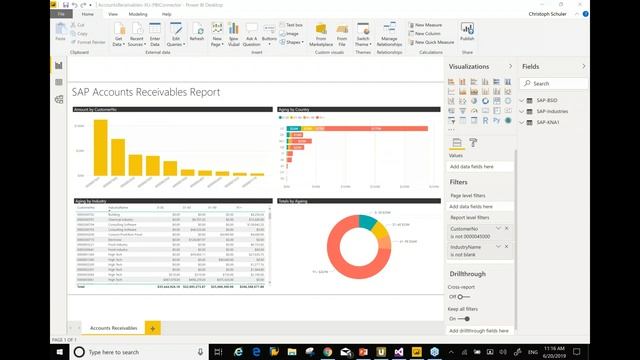Screen dimensions: 640x360
Task: Click the Refresh ribbon button
Action: point(197,32)
